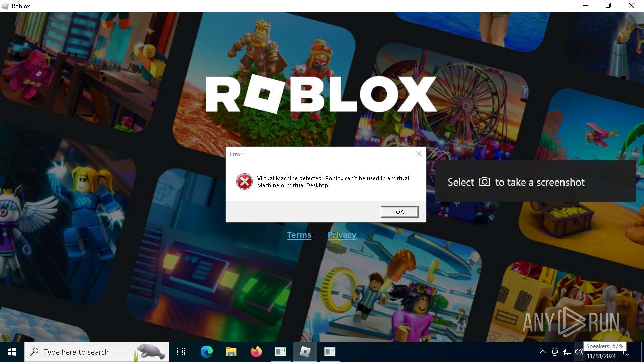Open the speakers volume tray icon

579,352
